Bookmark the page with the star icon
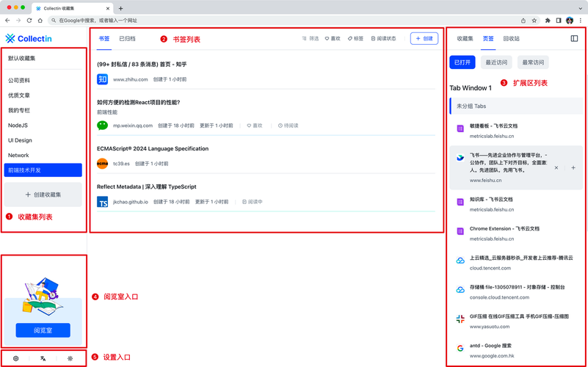Screen dimensions: 588x367 click(x=534, y=21)
